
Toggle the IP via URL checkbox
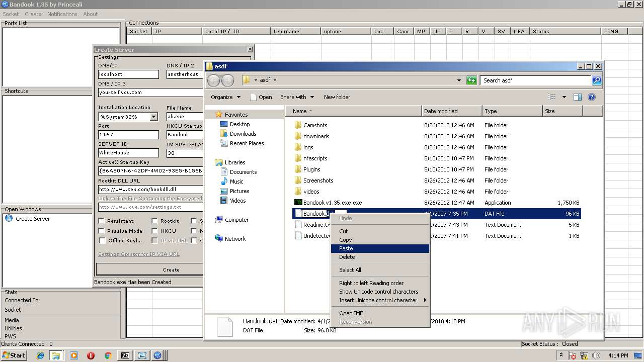(154, 240)
